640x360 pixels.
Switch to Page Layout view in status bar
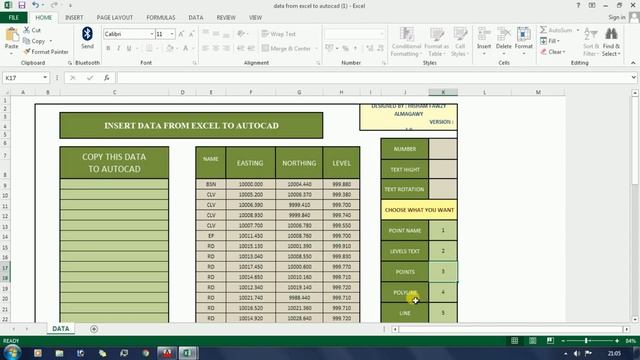click(x=532, y=340)
